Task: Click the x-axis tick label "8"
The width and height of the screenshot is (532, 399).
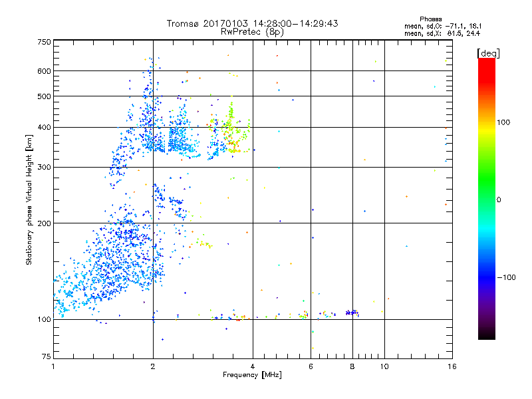Action: pyautogui.click(x=352, y=366)
